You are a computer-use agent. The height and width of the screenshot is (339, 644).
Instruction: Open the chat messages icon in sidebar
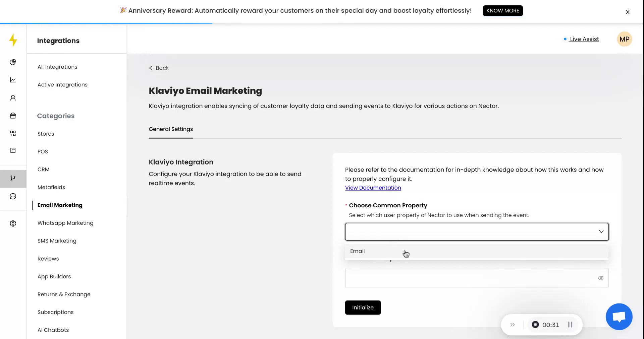(x=13, y=196)
